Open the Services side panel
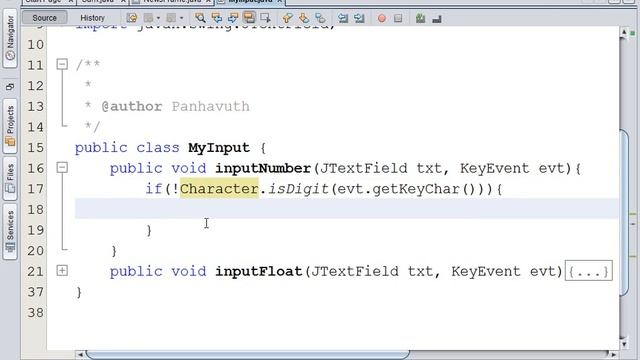 [x=10, y=231]
